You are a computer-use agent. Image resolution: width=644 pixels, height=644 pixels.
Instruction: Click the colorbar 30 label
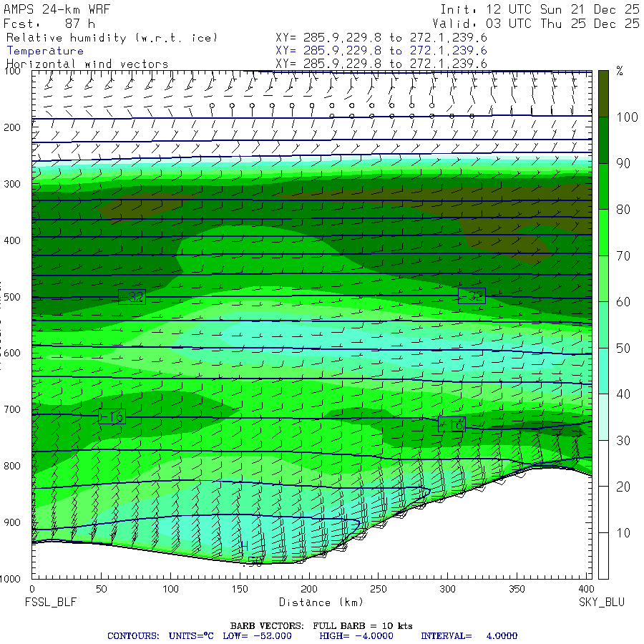pyautogui.click(x=623, y=441)
